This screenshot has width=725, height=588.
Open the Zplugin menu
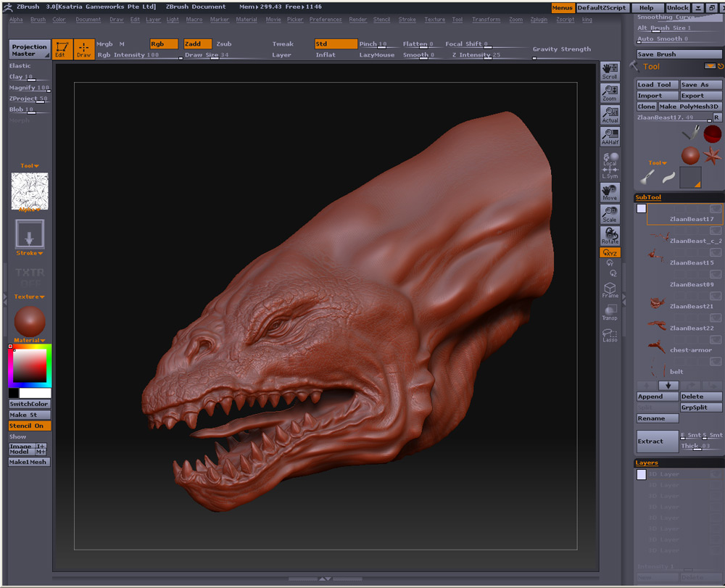pos(539,20)
